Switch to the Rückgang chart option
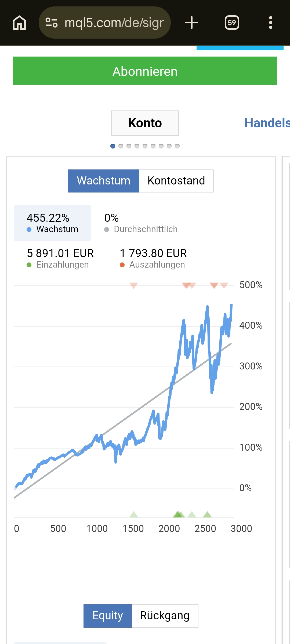 tap(165, 616)
